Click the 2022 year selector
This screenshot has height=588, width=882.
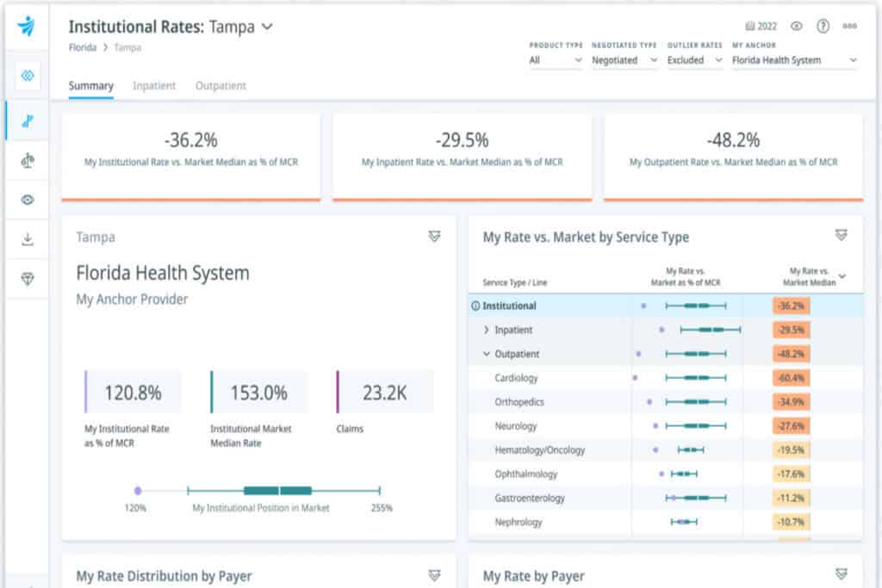tap(762, 27)
